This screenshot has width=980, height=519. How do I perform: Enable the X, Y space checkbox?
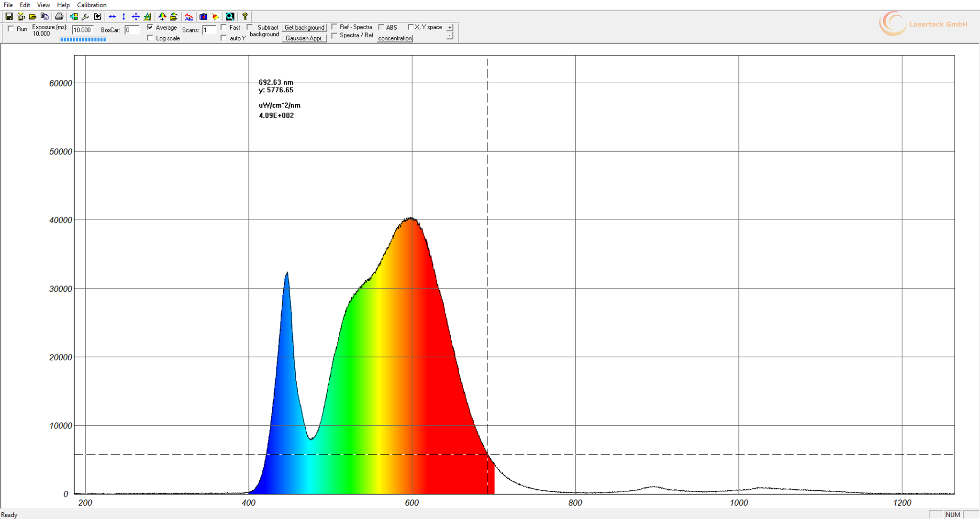pos(411,27)
